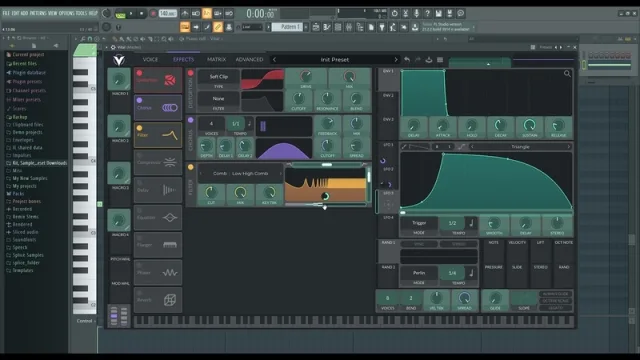Switch to the MATRIX tab
640x360 pixels.
pos(216,60)
